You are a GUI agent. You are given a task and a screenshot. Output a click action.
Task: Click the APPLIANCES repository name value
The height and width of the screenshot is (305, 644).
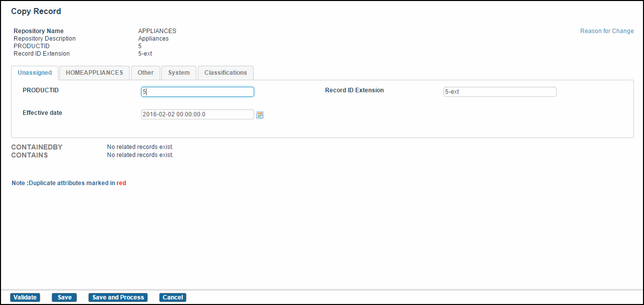click(157, 31)
